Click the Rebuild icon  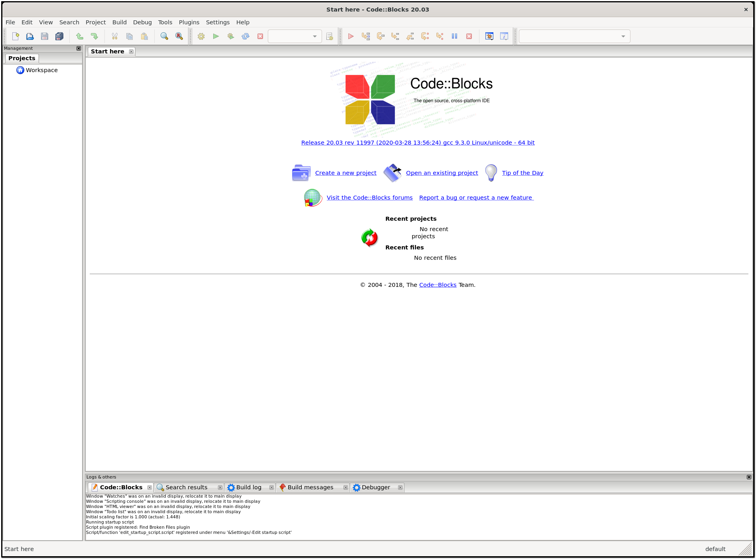click(245, 36)
